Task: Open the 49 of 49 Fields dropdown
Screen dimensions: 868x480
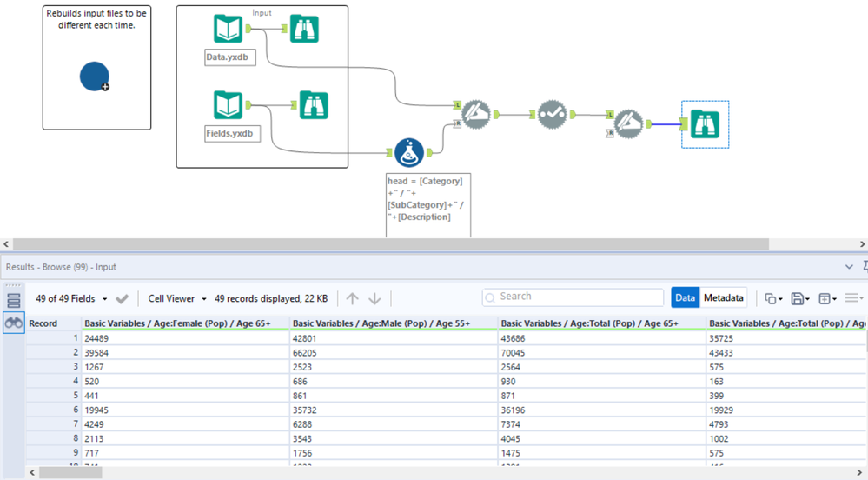Action: (x=72, y=298)
